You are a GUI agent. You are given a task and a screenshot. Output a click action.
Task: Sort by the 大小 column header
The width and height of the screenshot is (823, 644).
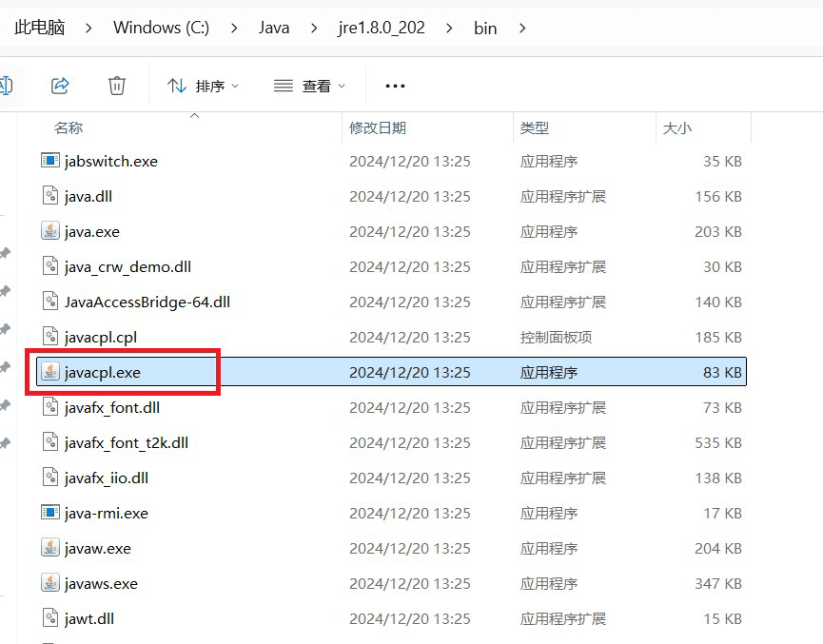coord(677,127)
